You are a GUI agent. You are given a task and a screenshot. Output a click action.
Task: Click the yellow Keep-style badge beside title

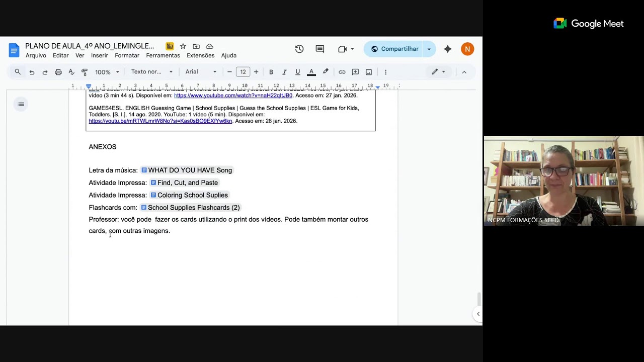click(170, 46)
